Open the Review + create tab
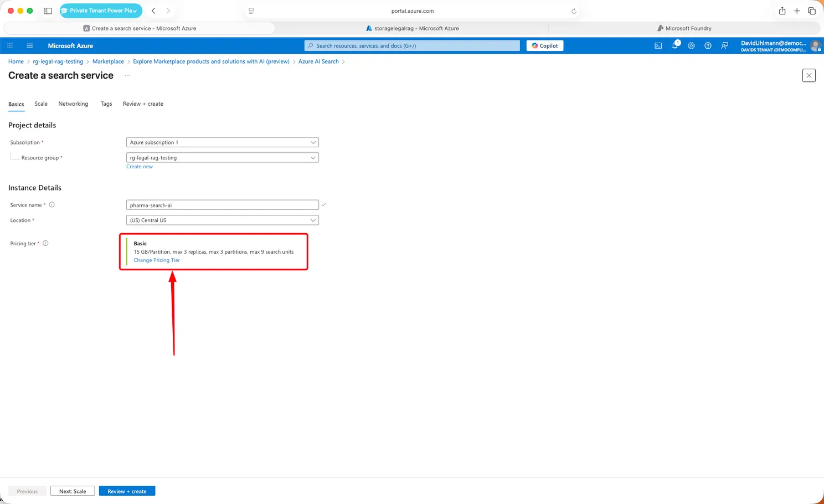The image size is (824, 504). point(143,104)
